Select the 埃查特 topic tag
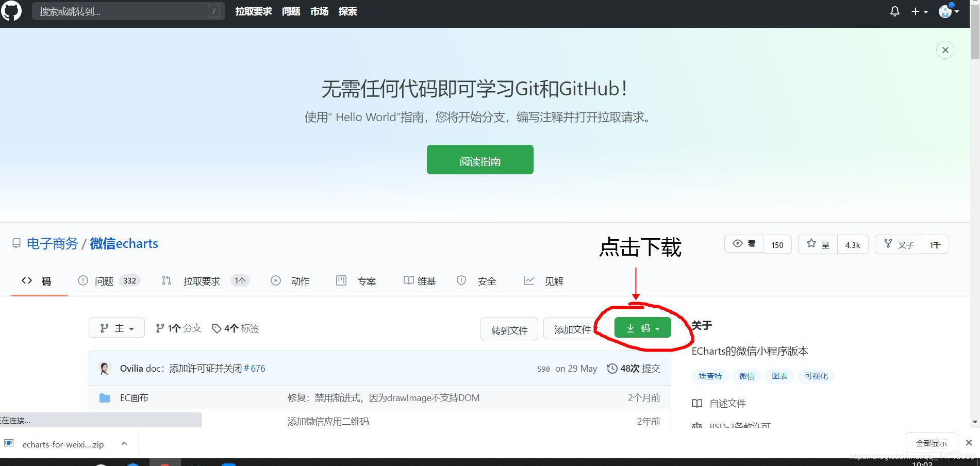980x466 pixels. point(710,376)
